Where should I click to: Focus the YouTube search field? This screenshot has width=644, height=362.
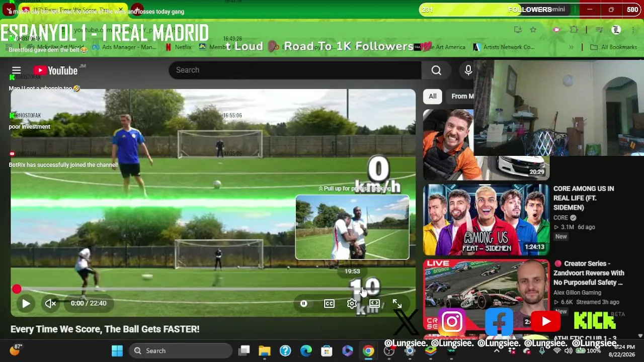pyautogui.click(x=295, y=70)
